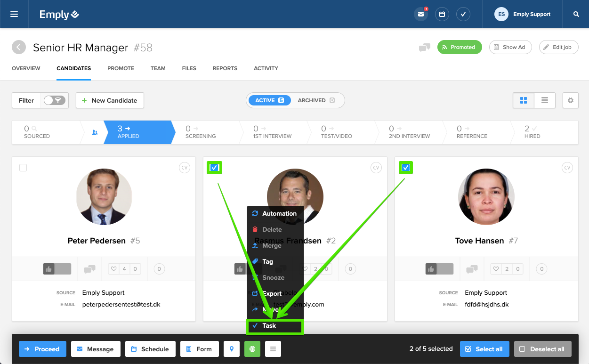Open the more actions list button

273,349
